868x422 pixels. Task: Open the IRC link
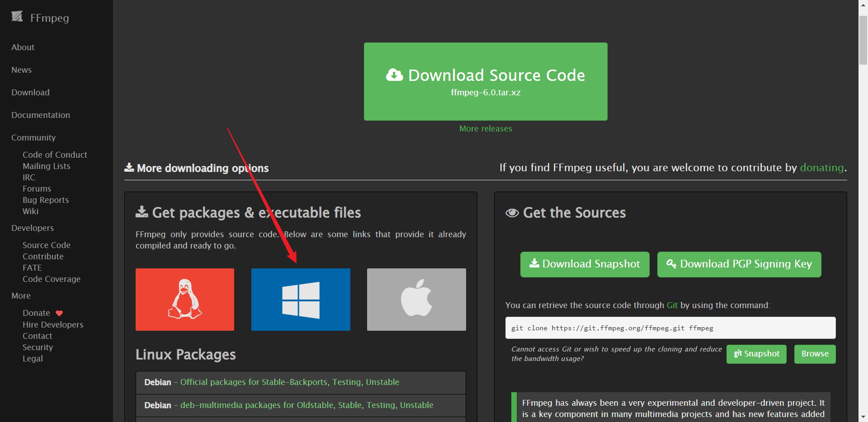[x=29, y=178]
